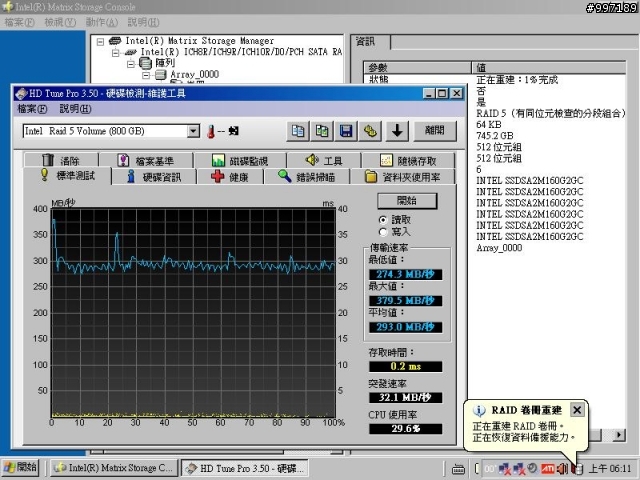Switch to 工具 tools tab
Screen dimensions: 640x480
tap(324, 160)
